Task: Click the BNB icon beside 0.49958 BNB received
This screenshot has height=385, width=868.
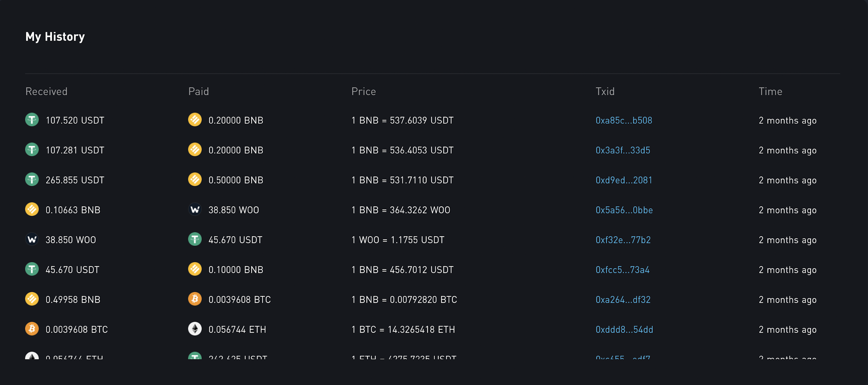Action: coord(32,299)
